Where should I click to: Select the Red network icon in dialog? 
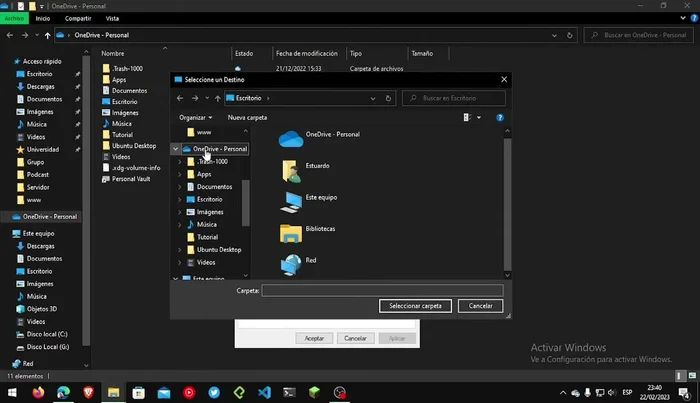[291, 265]
